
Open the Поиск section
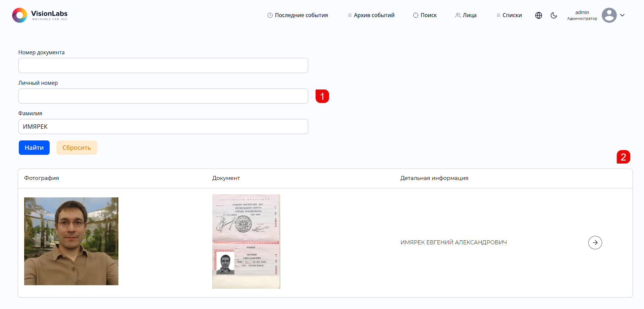pyautogui.click(x=425, y=15)
